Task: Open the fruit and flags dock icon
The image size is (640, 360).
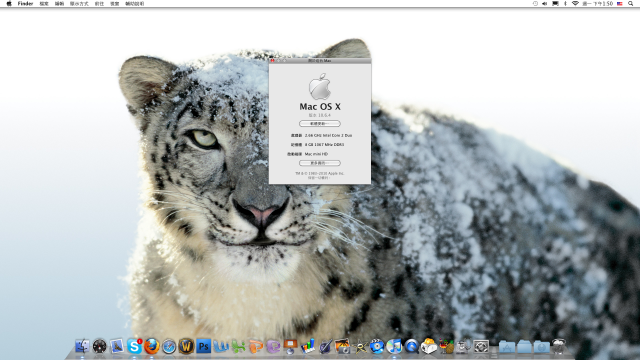Action: [x=446, y=346]
